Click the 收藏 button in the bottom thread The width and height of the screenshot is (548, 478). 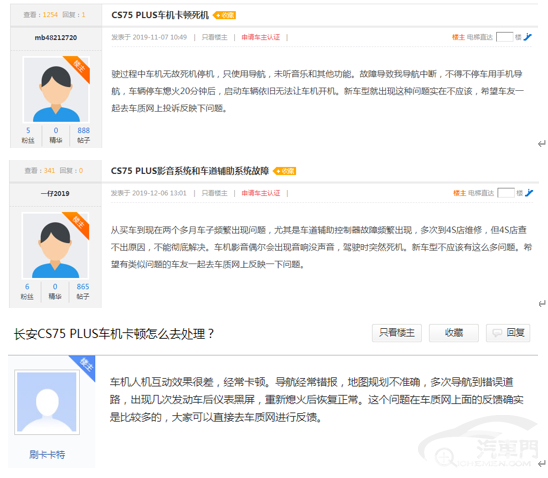[454, 333]
